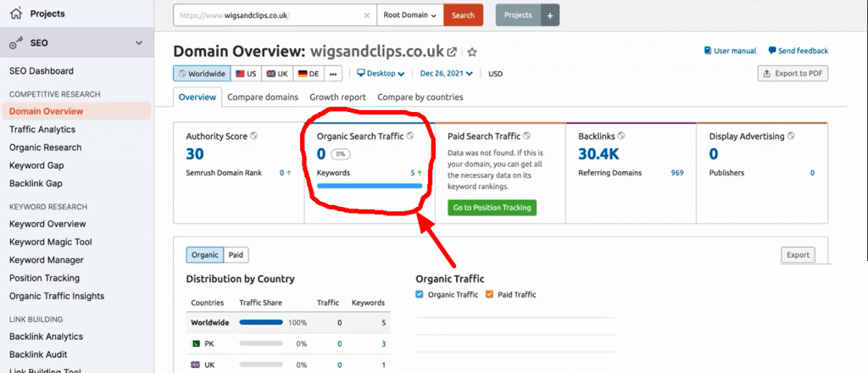Open Keyword Manager in the sidebar

click(x=47, y=260)
